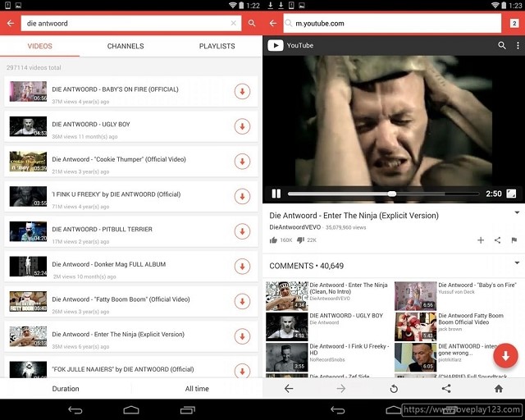Go back using browser bottom bar arrow
The width and height of the screenshot is (525, 420).
pyautogui.click(x=289, y=389)
